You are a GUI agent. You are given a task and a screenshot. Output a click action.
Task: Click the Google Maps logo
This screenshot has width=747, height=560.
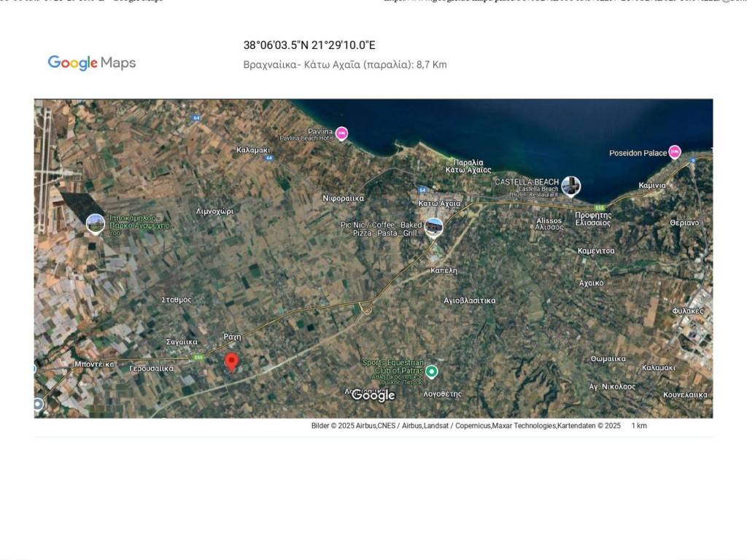[92, 63]
